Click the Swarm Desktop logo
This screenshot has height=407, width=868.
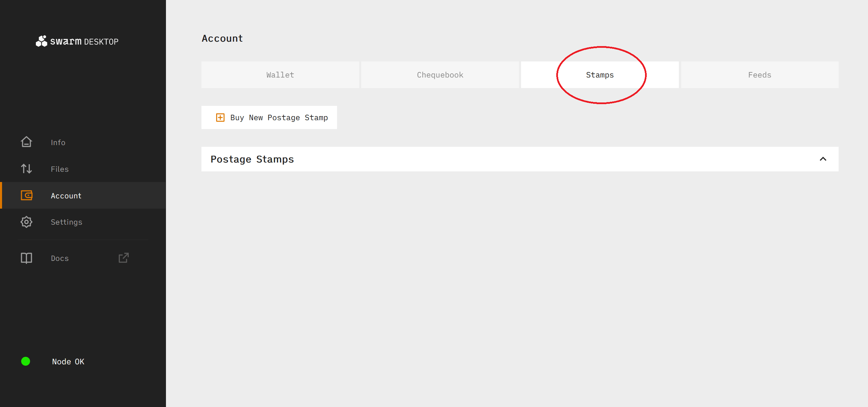click(77, 41)
